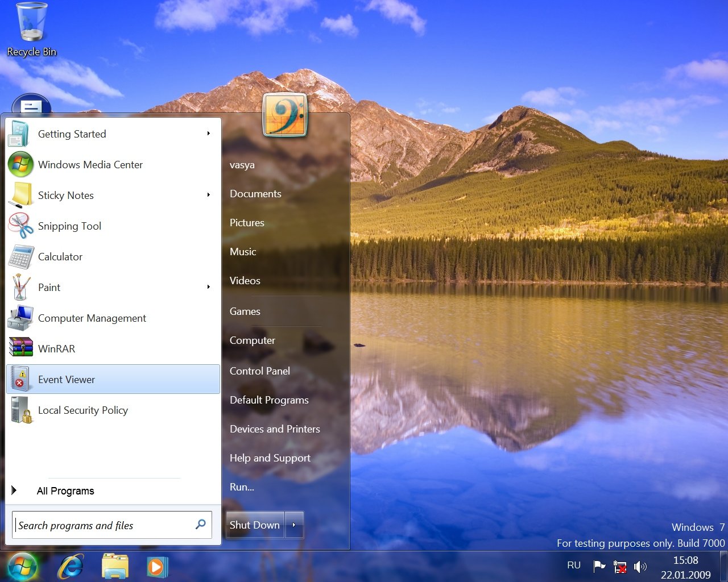The height and width of the screenshot is (582, 728).
Task: Click the Sticky Notes yellow pad icon
Action: (20, 196)
